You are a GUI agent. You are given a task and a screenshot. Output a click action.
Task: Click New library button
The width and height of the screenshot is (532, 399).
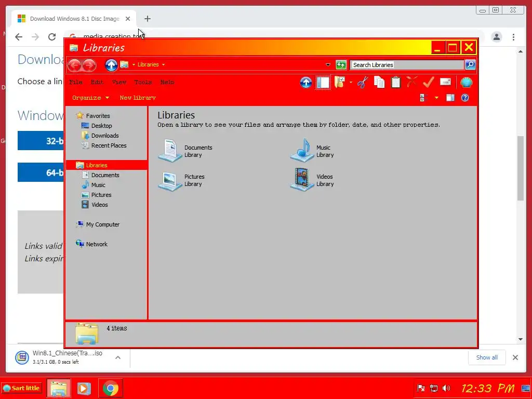pos(138,98)
